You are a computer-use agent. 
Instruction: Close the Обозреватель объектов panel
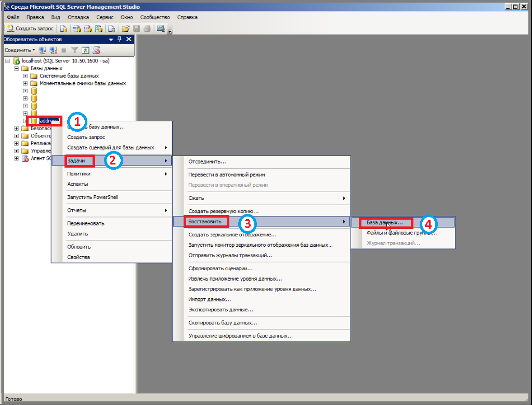[129, 39]
